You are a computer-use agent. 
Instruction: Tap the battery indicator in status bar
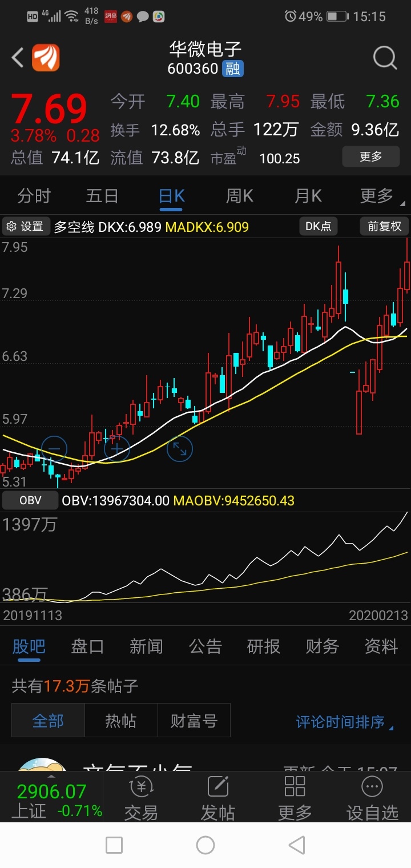(x=338, y=17)
